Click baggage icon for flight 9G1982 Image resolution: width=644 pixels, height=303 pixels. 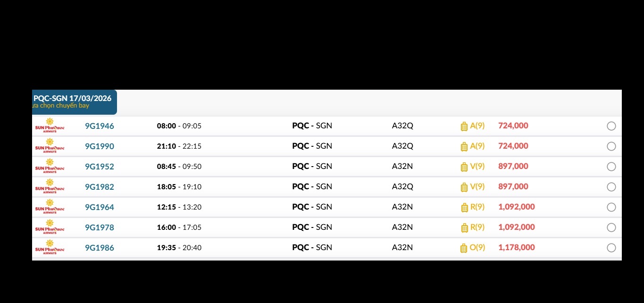(x=464, y=187)
